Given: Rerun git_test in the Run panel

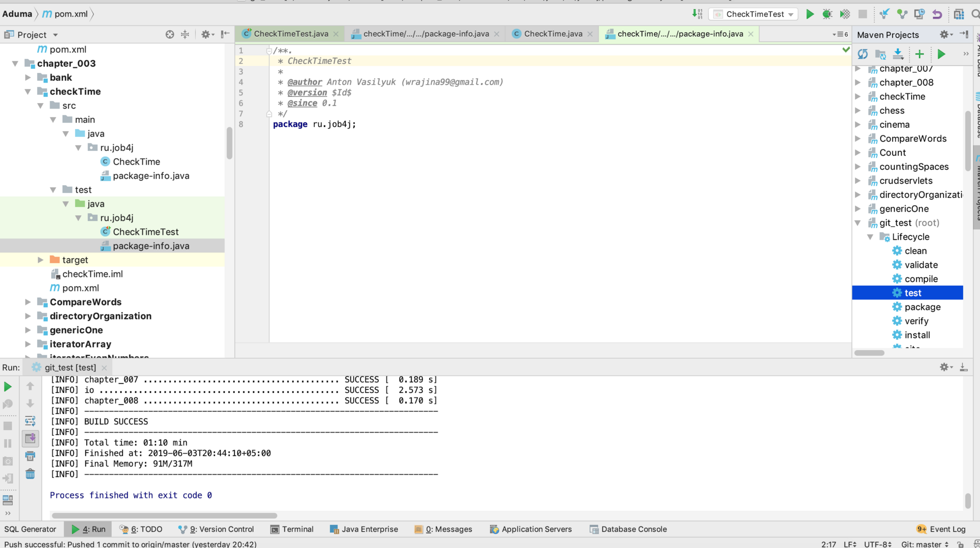Looking at the screenshot, I should [8, 387].
